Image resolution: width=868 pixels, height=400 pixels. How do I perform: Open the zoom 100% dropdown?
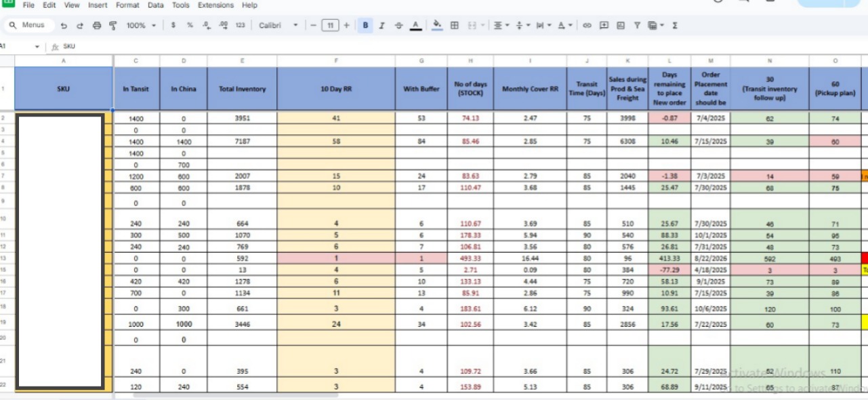click(x=141, y=25)
